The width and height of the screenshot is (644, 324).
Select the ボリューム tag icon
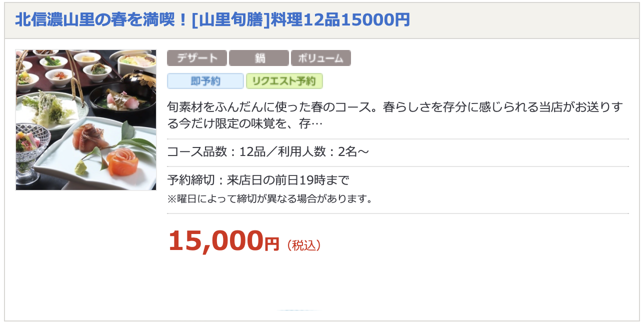(321, 58)
